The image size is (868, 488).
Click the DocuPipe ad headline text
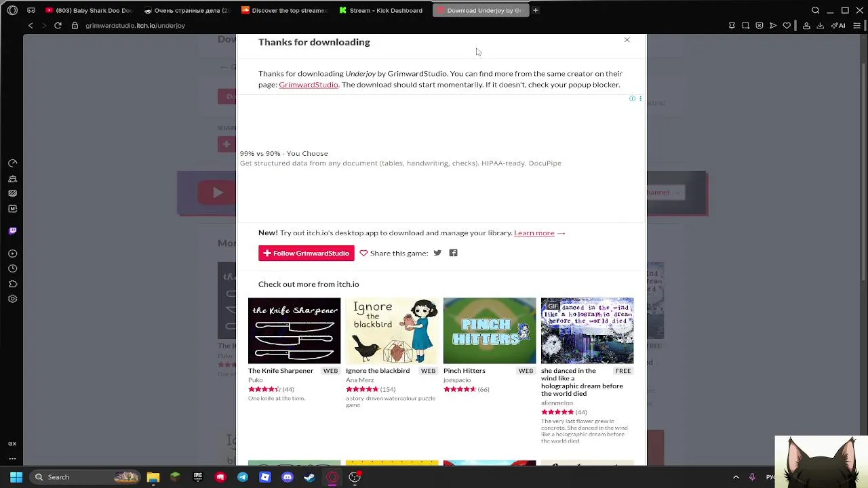pyautogui.click(x=283, y=154)
